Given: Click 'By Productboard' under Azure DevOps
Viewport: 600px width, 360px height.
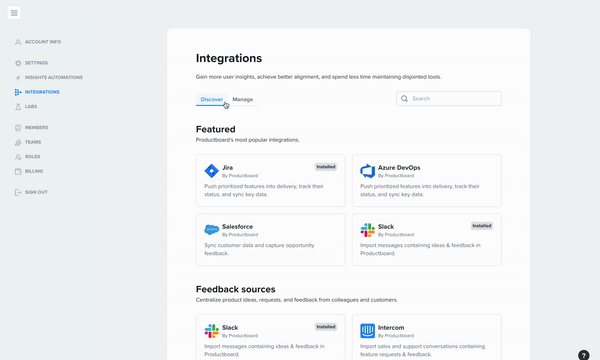Looking at the screenshot, I should pyautogui.click(x=396, y=176).
